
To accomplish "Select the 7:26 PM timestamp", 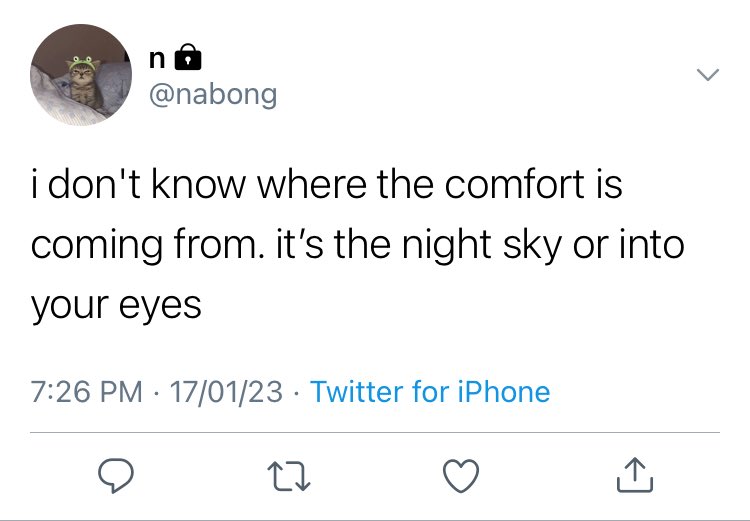I will 87,392.
